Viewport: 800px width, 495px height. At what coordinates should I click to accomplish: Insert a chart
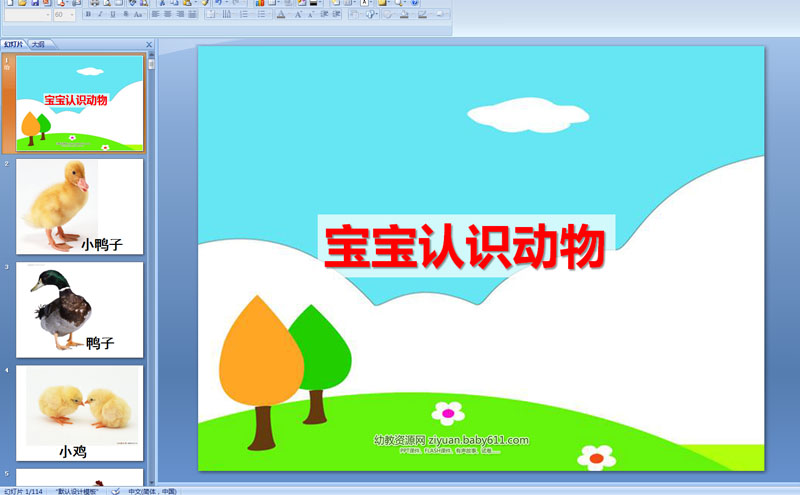tap(260, 3)
